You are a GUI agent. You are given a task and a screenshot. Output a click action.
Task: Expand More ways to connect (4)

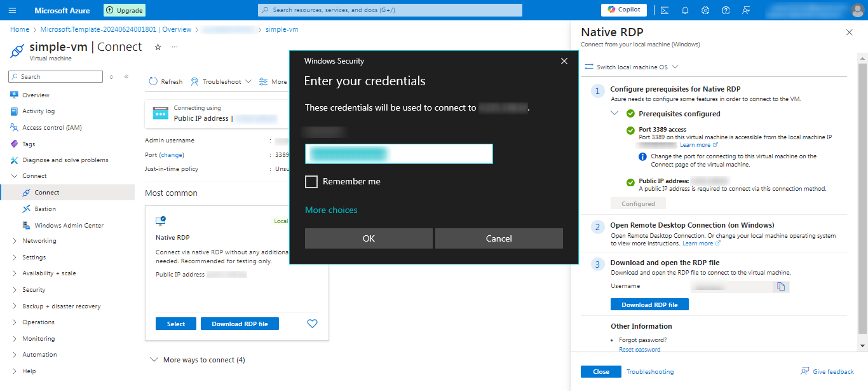tap(197, 360)
